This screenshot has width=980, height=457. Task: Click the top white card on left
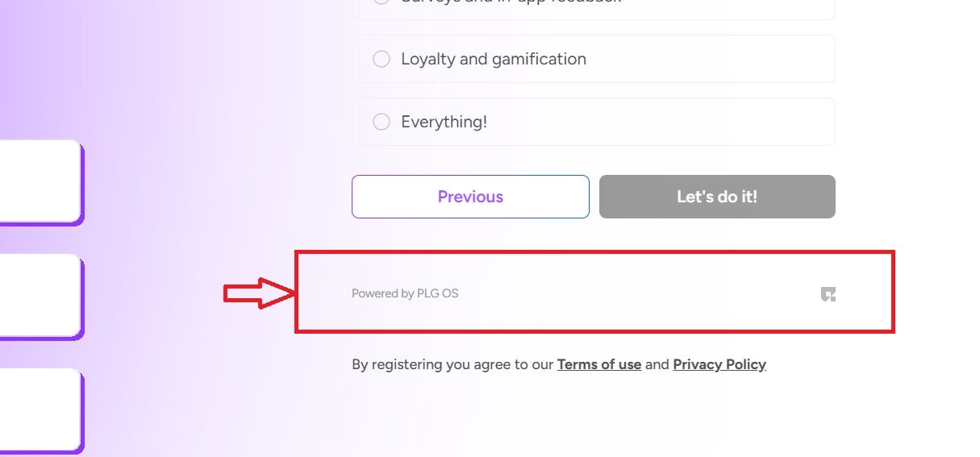[x=40, y=181]
